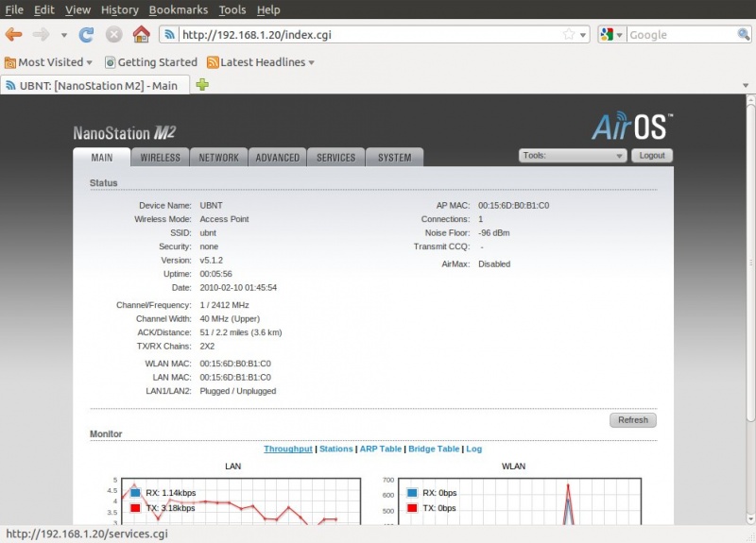Image resolution: width=756 pixels, height=543 pixels.
Task: Open the Bridge Table link
Action: [434, 449]
